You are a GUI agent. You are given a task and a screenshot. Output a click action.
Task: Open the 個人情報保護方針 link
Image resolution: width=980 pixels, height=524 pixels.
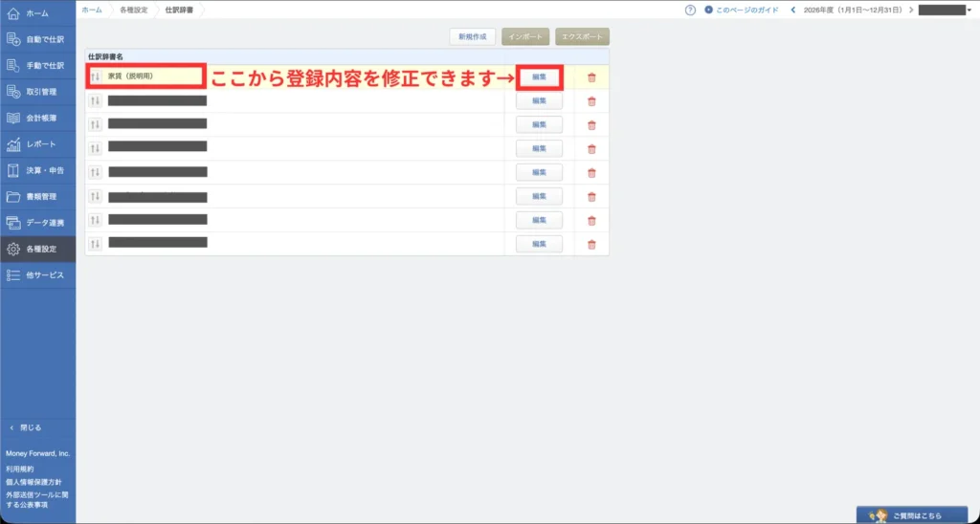coord(33,482)
